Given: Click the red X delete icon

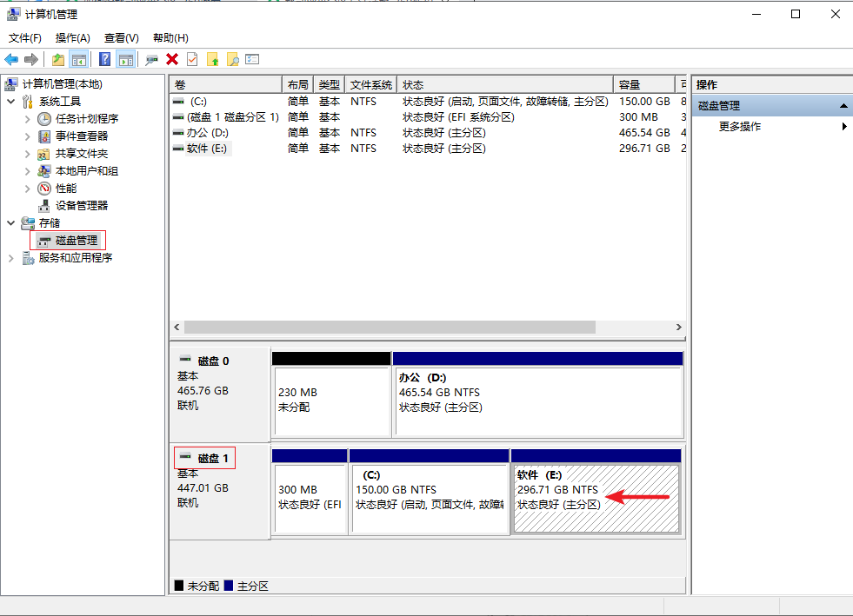Looking at the screenshot, I should click(x=172, y=59).
